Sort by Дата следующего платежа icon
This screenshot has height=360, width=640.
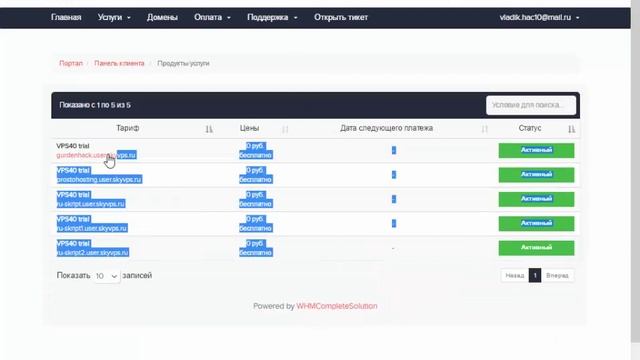click(484, 129)
